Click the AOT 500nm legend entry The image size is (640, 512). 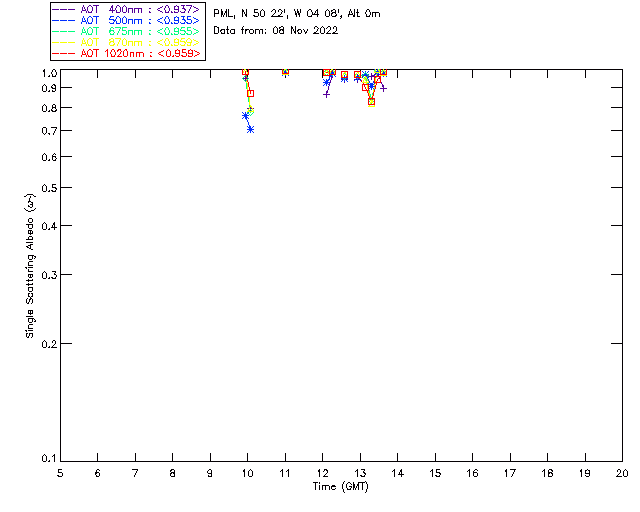pos(126,20)
